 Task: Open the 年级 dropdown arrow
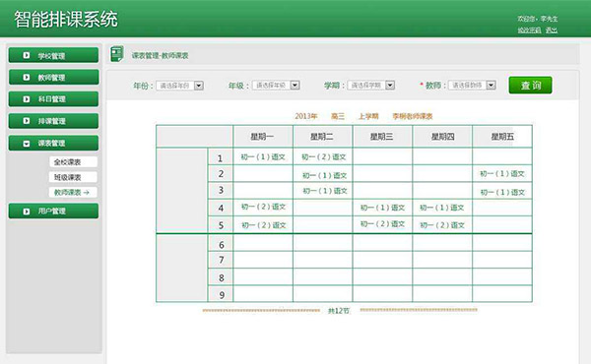[295, 86]
